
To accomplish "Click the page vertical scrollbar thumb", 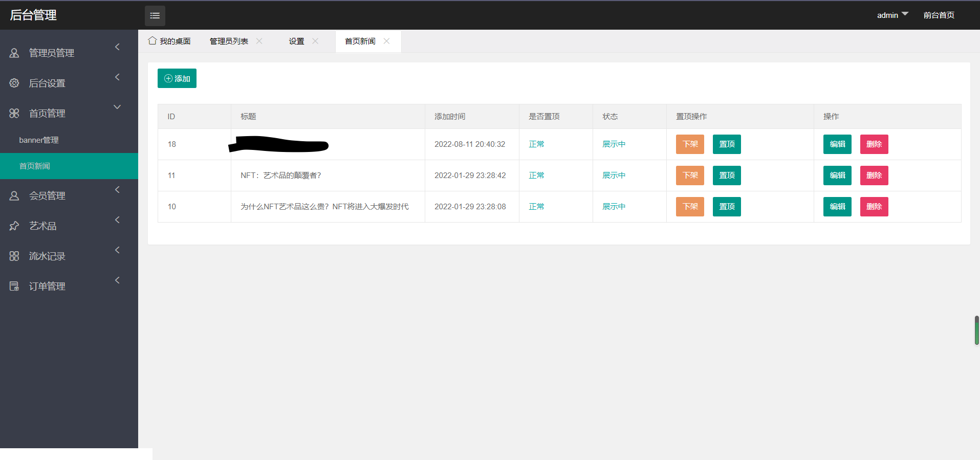I will [x=977, y=330].
